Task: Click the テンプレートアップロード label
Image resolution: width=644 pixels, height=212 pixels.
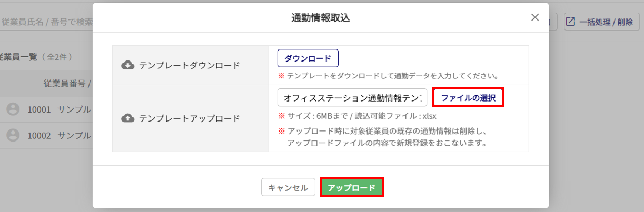Action: coord(190,118)
